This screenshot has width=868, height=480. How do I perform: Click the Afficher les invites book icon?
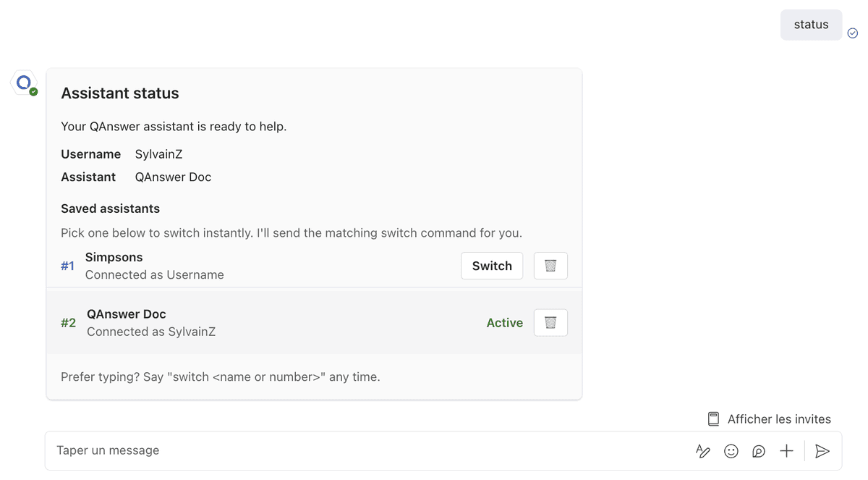713,419
